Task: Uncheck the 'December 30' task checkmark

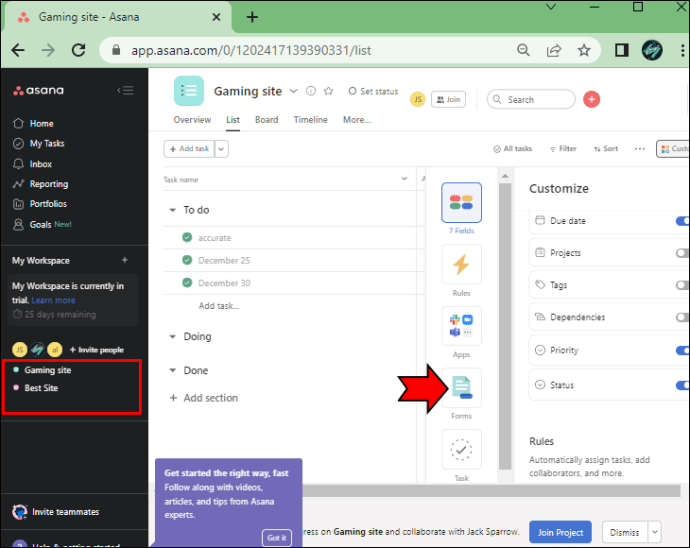Action: pyautogui.click(x=187, y=283)
